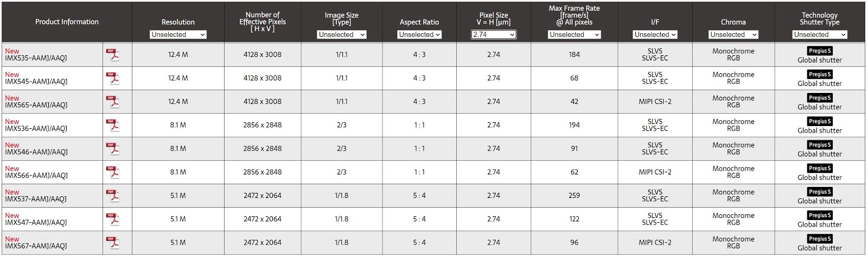Open PDF datasheet for IMX535-AAMJ/AAQJ
Screen dimensions: 868x256
click(x=112, y=54)
